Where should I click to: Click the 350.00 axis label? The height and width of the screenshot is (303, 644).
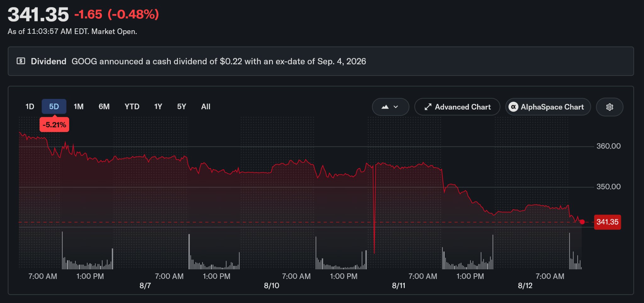[609, 187]
